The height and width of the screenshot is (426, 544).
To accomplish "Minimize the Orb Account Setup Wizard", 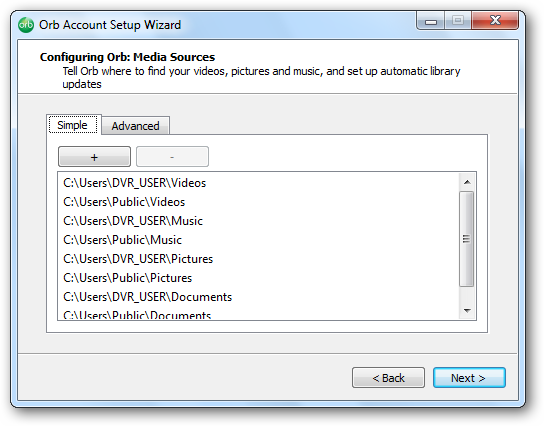I will (x=431, y=21).
